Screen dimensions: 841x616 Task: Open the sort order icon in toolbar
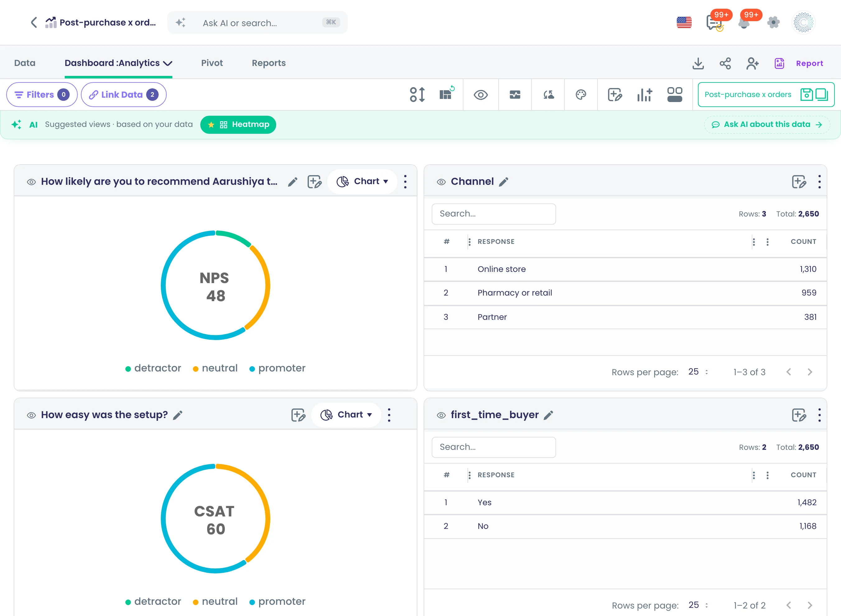(x=417, y=95)
